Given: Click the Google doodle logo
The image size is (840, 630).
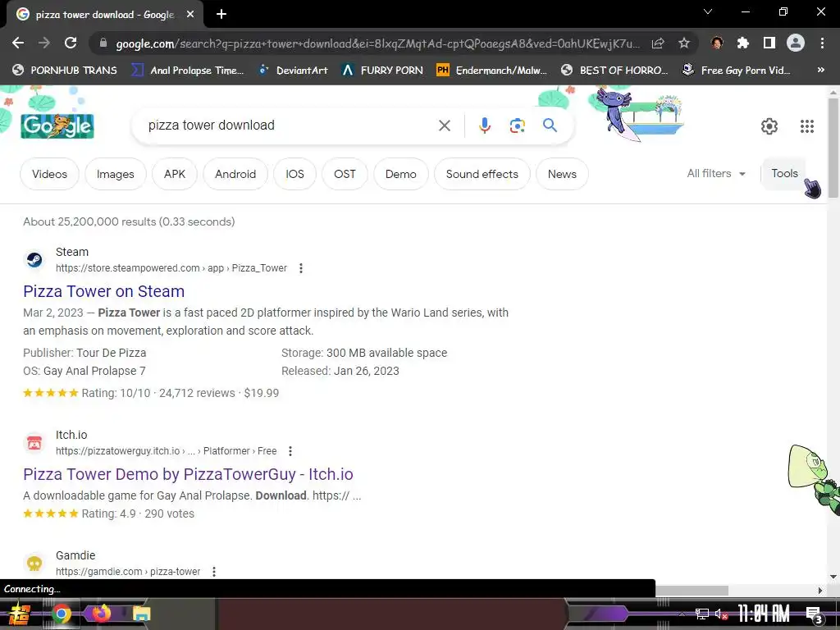Looking at the screenshot, I should [57, 126].
